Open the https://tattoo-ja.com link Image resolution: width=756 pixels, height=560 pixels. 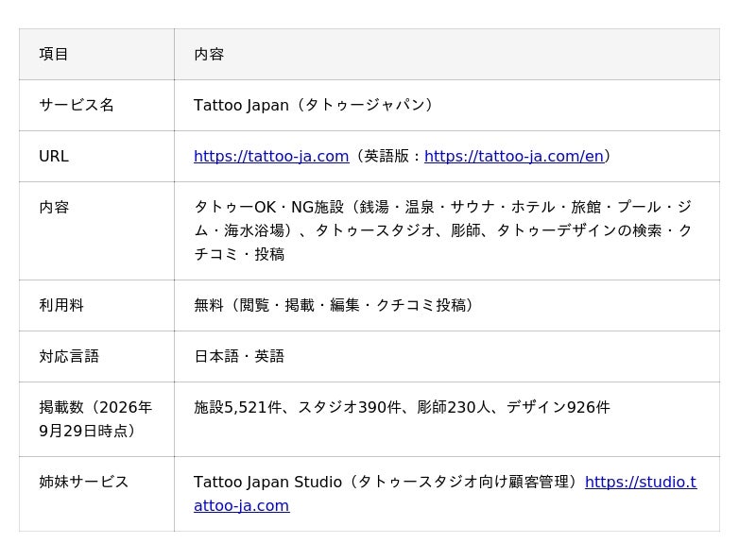[271, 156]
